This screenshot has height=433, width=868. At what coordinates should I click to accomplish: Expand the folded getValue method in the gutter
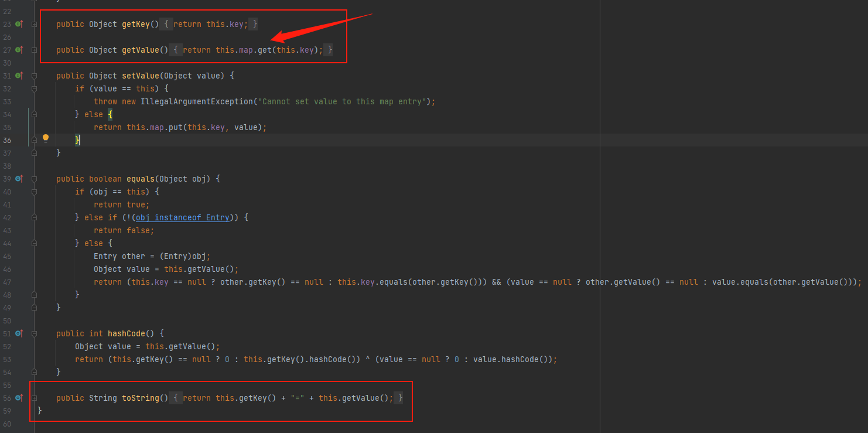click(x=34, y=50)
